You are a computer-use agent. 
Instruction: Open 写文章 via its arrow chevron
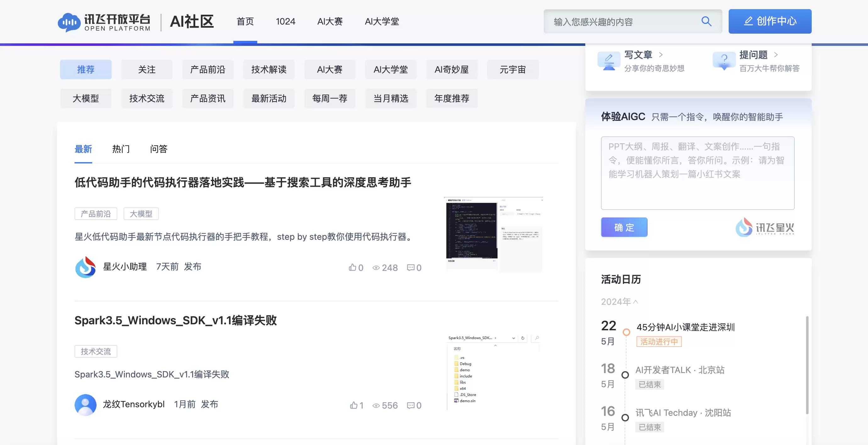[661, 55]
